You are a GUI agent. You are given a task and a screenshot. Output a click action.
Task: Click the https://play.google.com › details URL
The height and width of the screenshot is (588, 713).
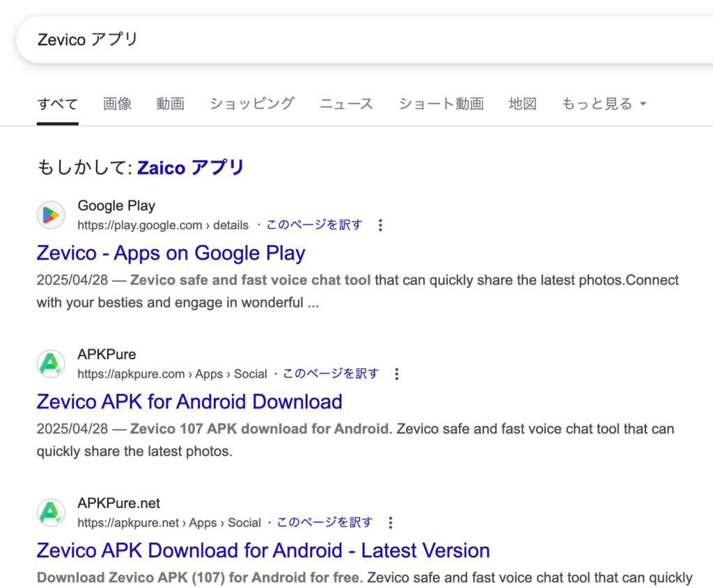(163, 225)
